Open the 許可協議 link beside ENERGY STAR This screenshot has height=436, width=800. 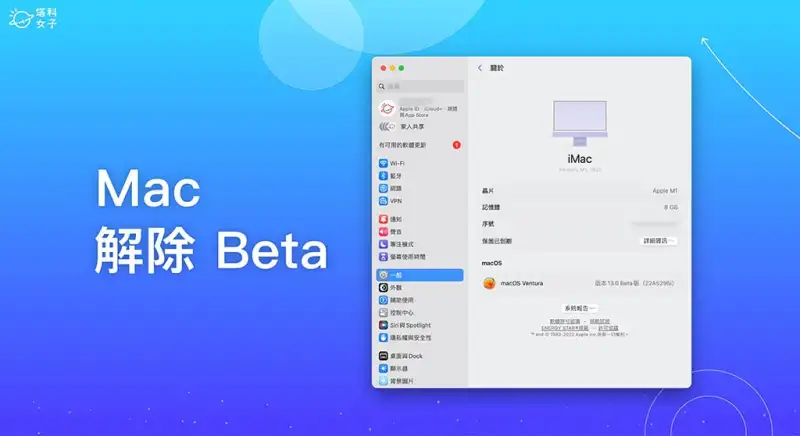click(x=608, y=328)
